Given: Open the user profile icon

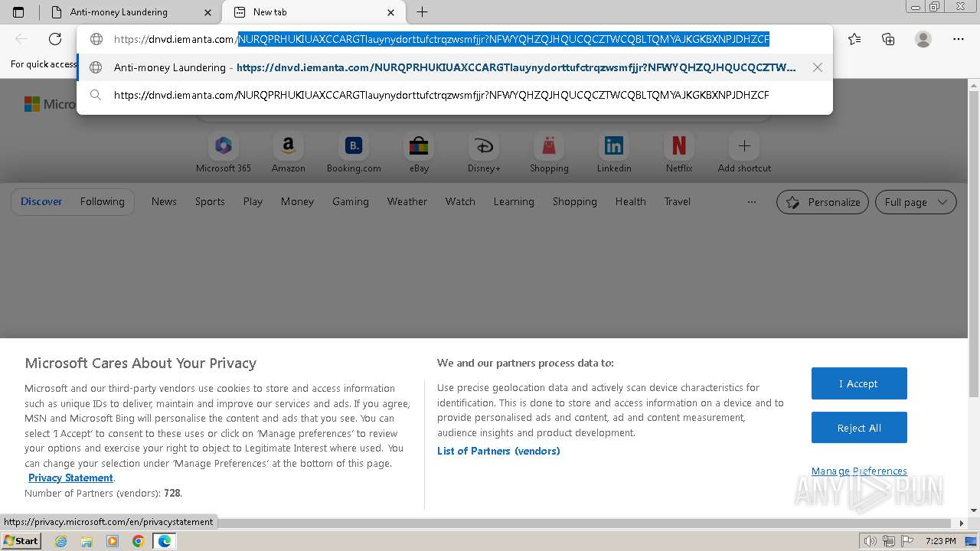Looking at the screenshot, I should click(923, 39).
